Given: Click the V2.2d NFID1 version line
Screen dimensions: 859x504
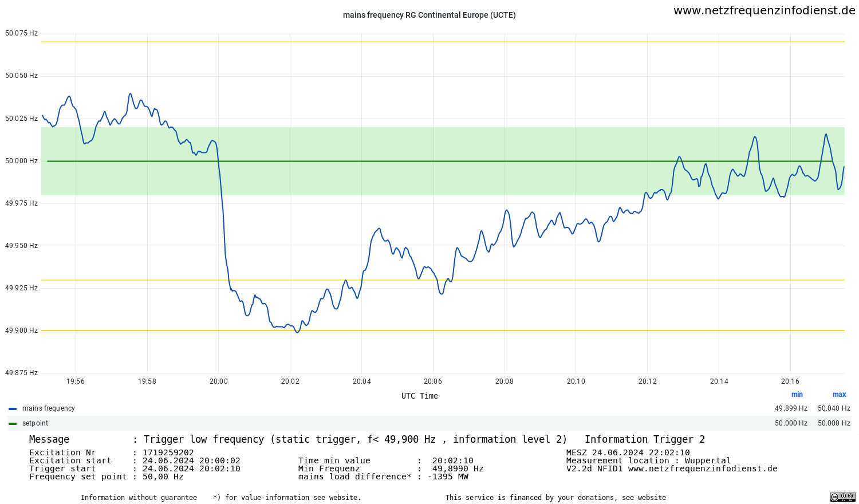Looking at the screenshot, I should coord(672,468).
